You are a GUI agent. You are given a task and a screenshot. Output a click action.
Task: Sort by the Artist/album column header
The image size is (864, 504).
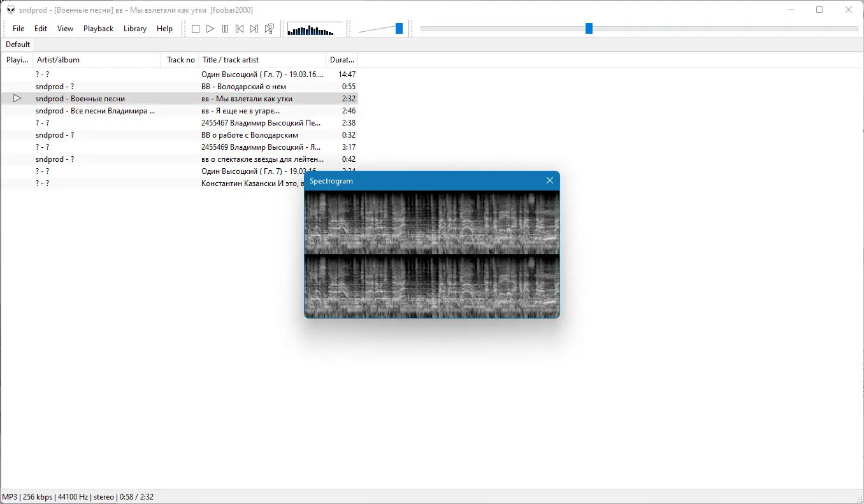pyautogui.click(x=97, y=60)
